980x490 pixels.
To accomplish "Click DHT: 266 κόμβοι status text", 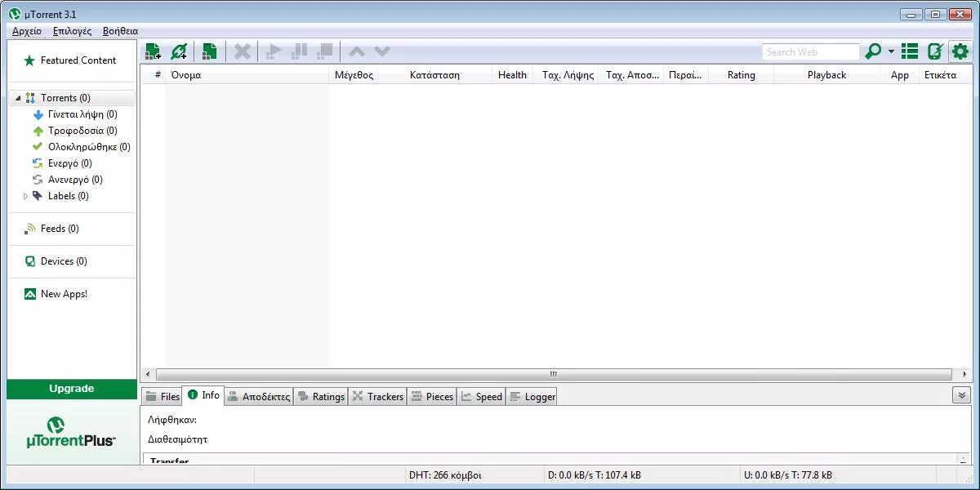I will click(x=445, y=474).
